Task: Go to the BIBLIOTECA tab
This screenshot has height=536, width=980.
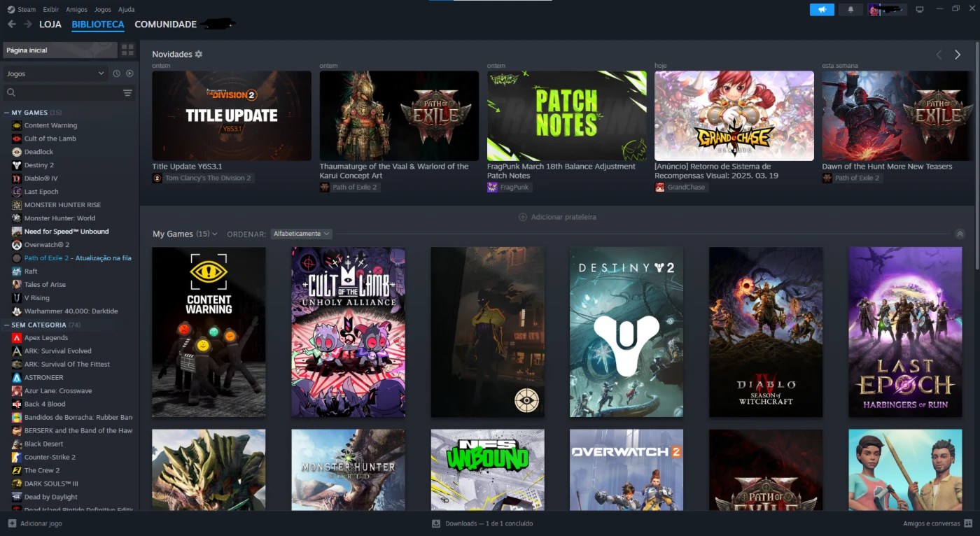Action: (x=98, y=24)
